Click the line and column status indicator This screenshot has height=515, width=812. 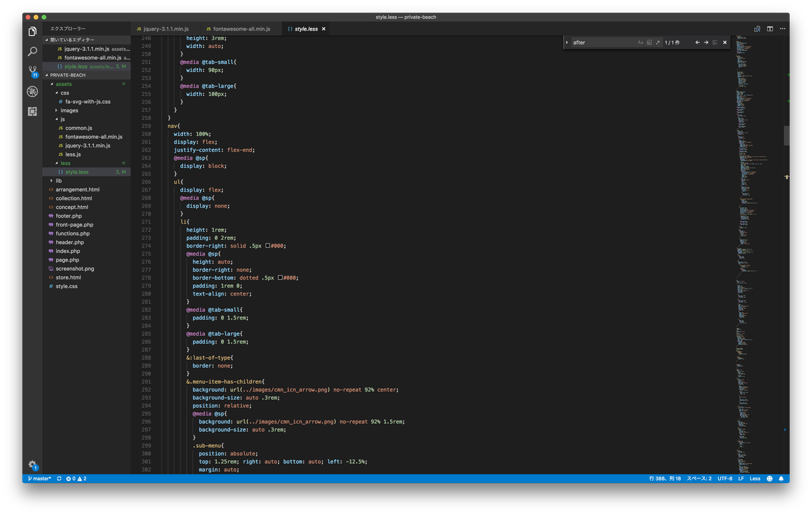664,478
